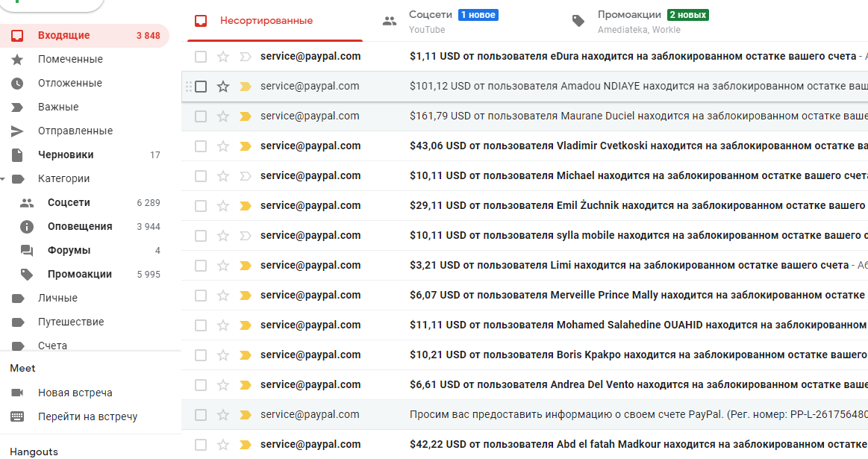Toggle importance marker on Merveille Prince Mally email

(x=246, y=296)
